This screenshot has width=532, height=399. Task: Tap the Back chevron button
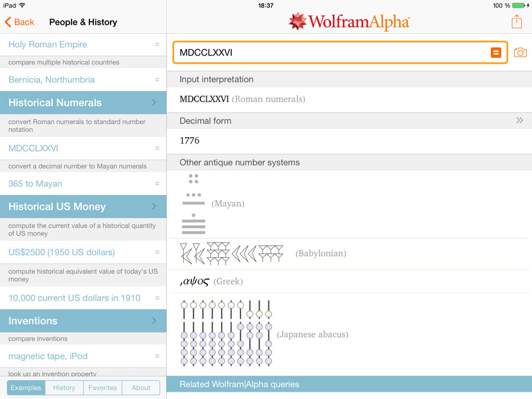tap(20, 22)
